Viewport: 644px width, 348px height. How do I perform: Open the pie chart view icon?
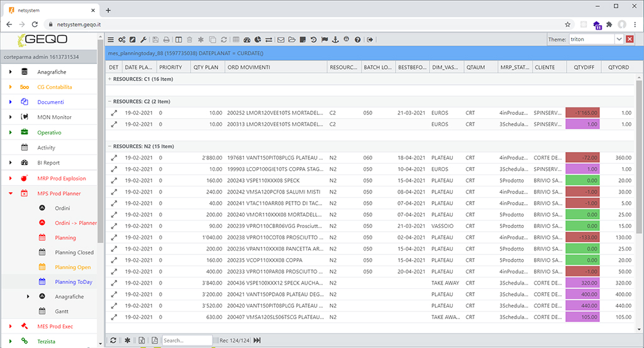click(258, 40)
